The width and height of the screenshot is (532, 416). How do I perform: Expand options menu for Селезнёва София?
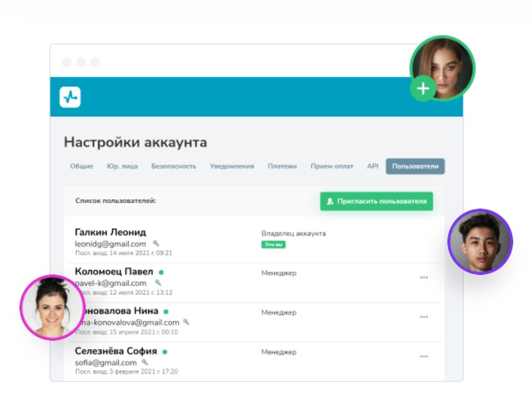[423, 356]
